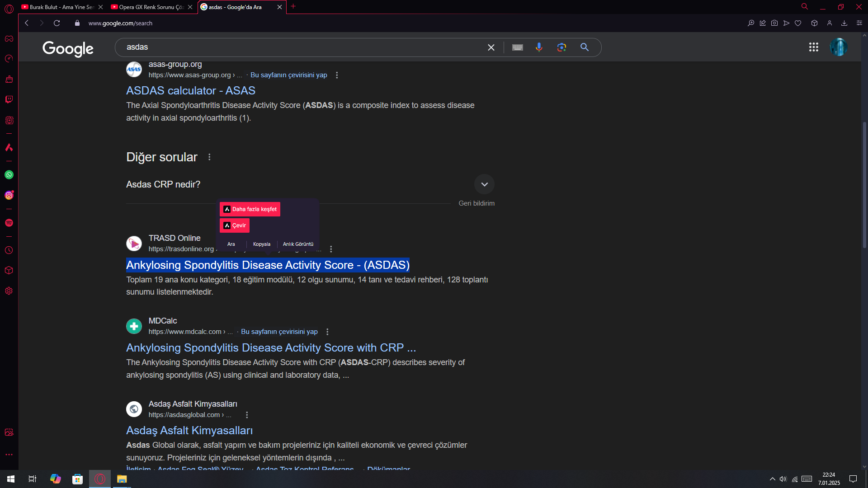Open volume control in system tray
Viewport: 868px width, 488px height.
point(783,479)
